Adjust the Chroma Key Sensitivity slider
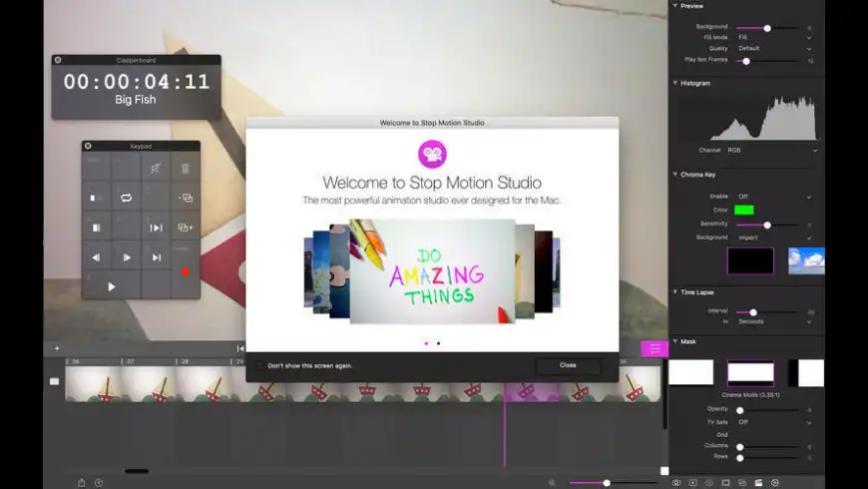Screen dimensions: 868x489 click(767, 225)
